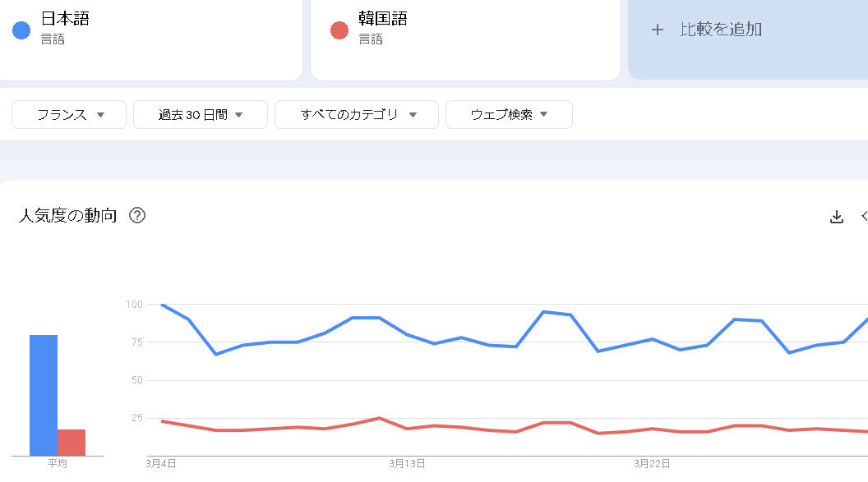Click the embed icon right of download
Screen dimensions: 868x482
point(863,217)
